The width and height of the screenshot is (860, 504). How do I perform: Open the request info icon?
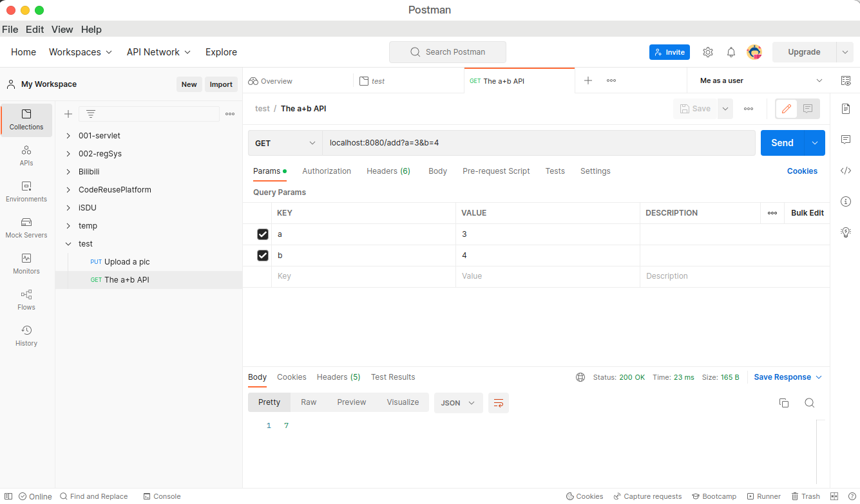click(x=846, y=201)
